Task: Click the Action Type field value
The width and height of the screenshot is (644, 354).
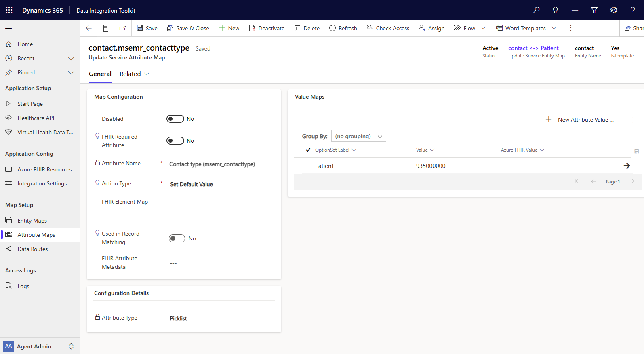Action: click(x=192, y=184)
